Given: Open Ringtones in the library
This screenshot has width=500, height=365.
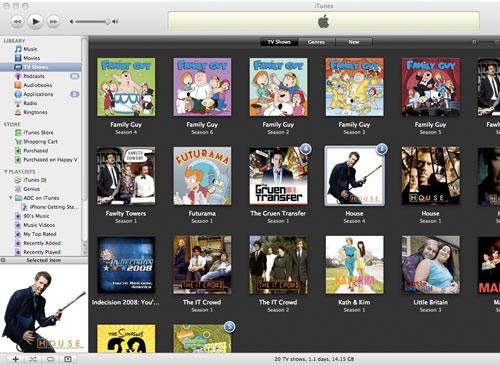Looking at the screenshot, I should coord(35,112).
